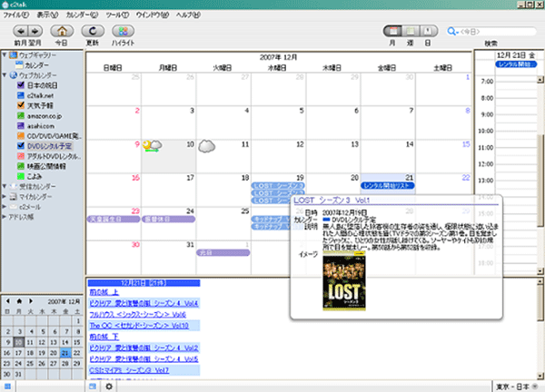Open the ハイライト highlight tool
This screenshot has height=392, width=545.
click(124, 32)
